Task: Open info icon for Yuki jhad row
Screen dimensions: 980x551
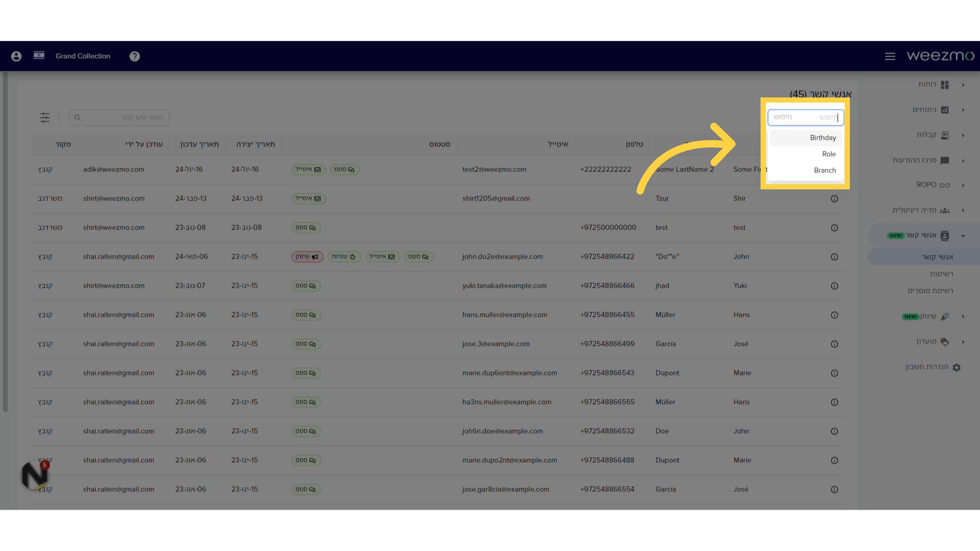Action: click(835, 286)
